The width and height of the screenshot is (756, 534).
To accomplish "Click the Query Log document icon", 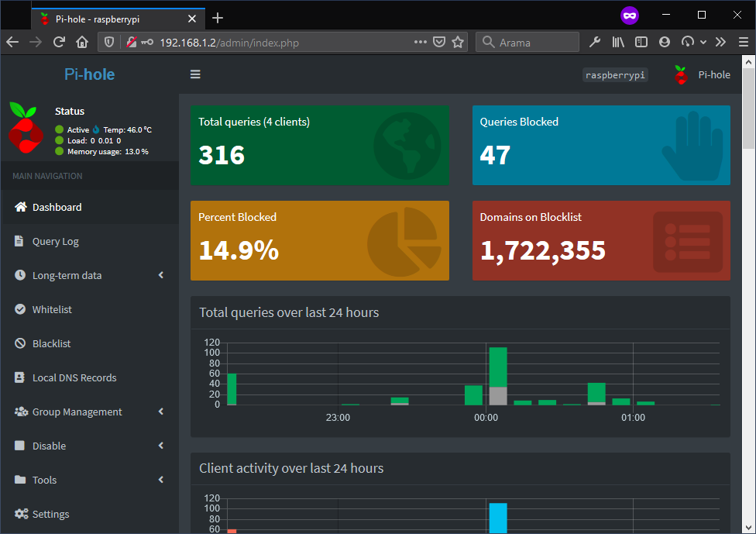I will [19, 241].
